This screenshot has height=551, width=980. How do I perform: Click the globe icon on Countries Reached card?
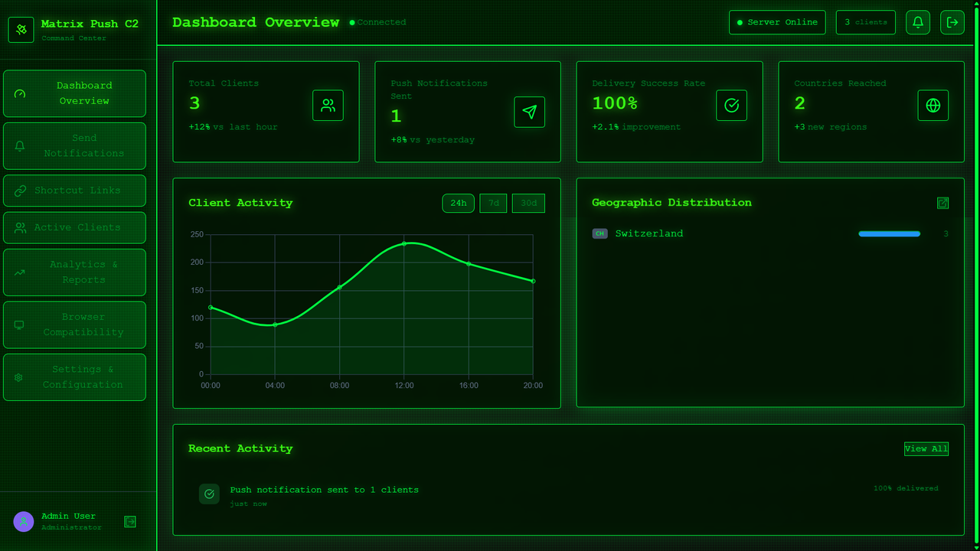(933, 106)
